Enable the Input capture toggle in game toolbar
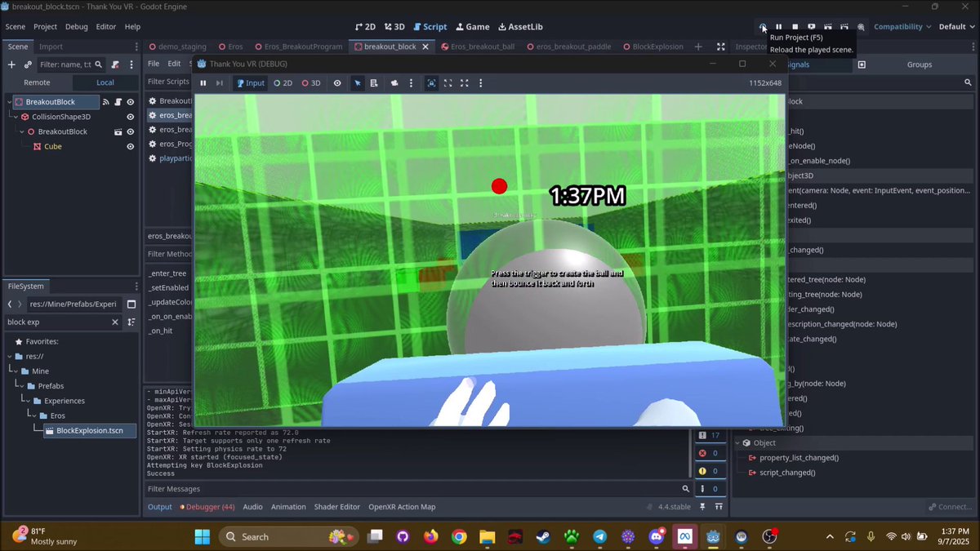This screenshot has width=980, height=551. 250,82
